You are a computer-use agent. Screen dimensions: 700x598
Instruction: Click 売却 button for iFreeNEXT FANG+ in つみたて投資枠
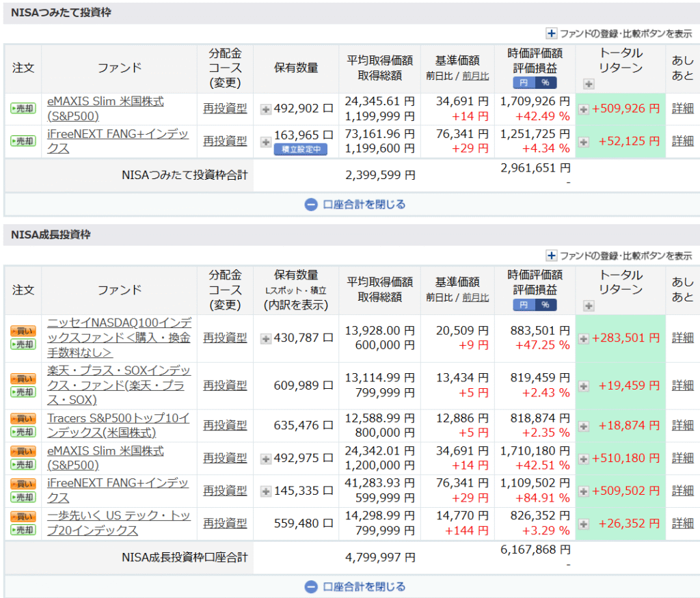(23, 141)
